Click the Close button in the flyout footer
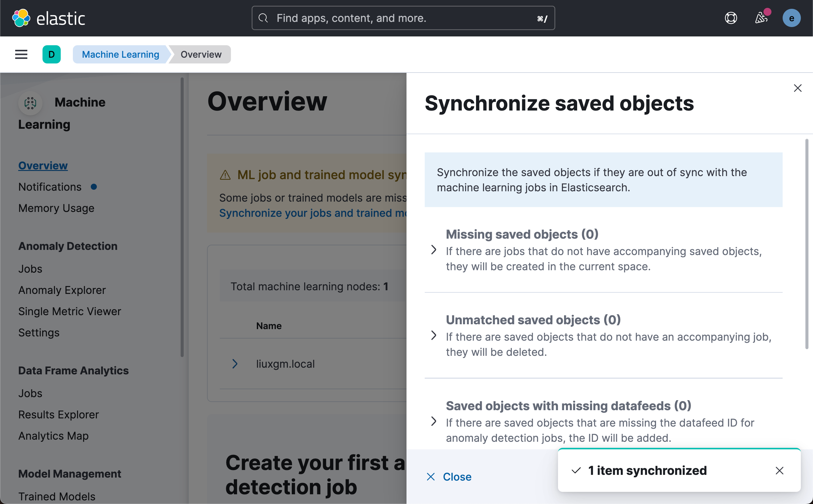 pos(449,477)
